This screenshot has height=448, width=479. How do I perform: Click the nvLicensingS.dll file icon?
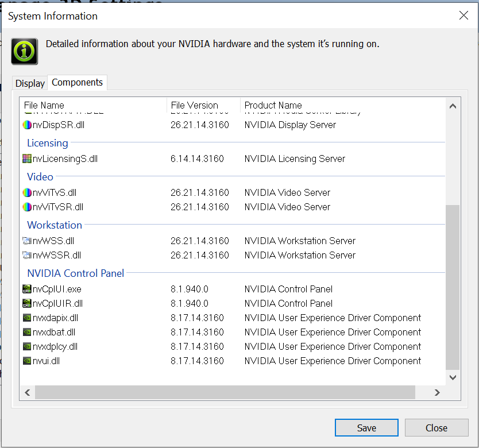(x=27, y=159)
